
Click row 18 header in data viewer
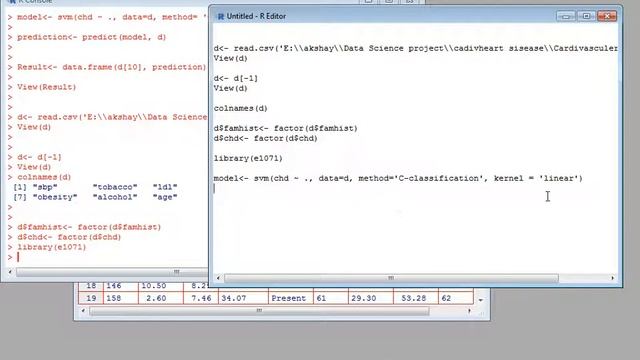[91, 287]
